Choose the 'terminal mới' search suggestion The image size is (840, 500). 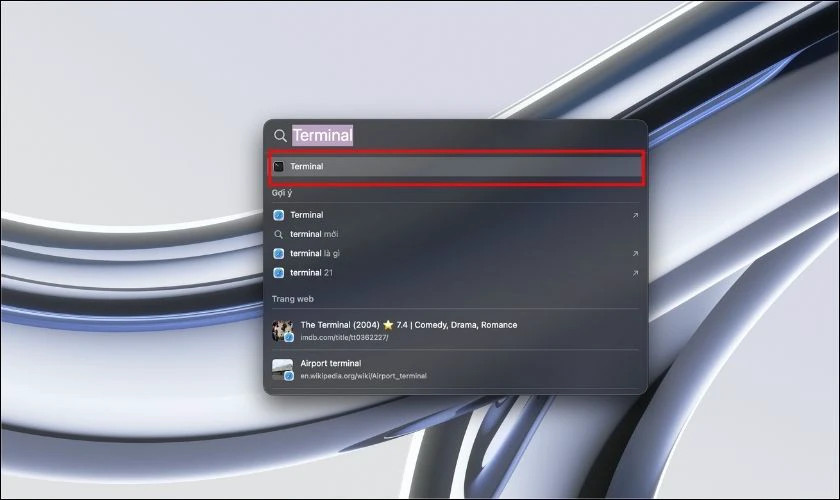[x=314, y=234]
